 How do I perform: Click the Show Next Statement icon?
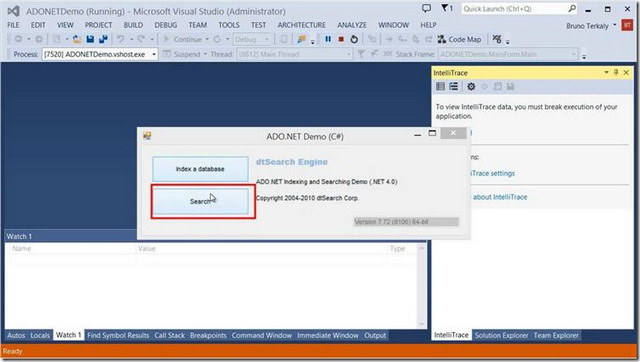(x=389, y=39)
